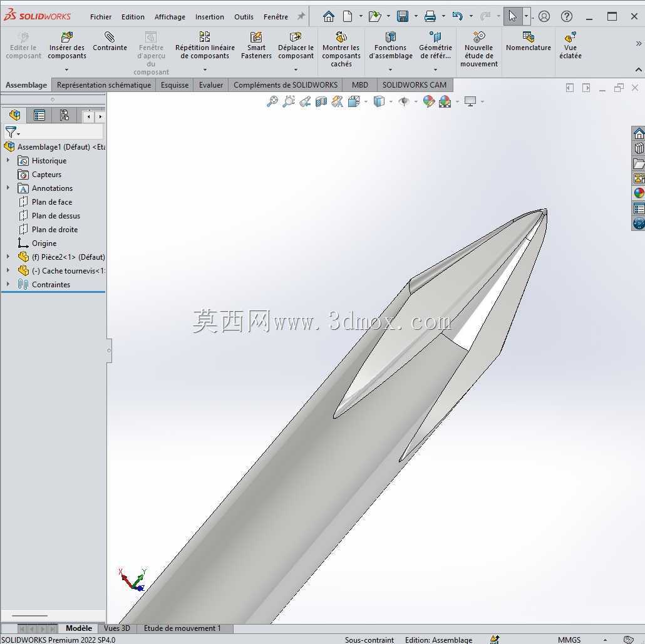Select Origine in the tree

coord(44,243)
